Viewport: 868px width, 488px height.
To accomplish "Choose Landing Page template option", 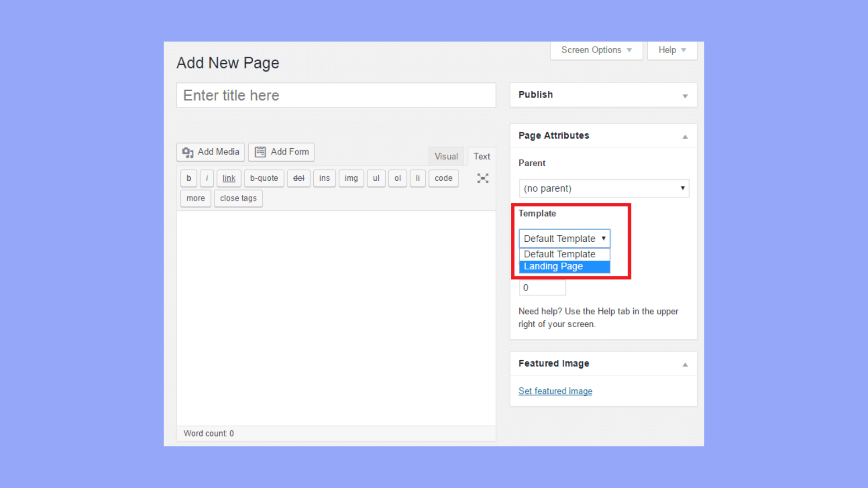I will 564,267.
